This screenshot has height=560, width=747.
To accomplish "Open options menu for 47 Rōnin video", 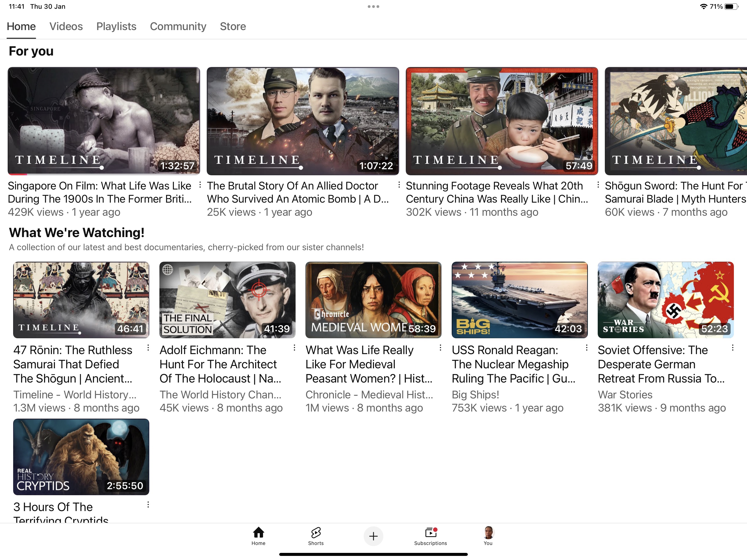I will (x=148, y=348).
